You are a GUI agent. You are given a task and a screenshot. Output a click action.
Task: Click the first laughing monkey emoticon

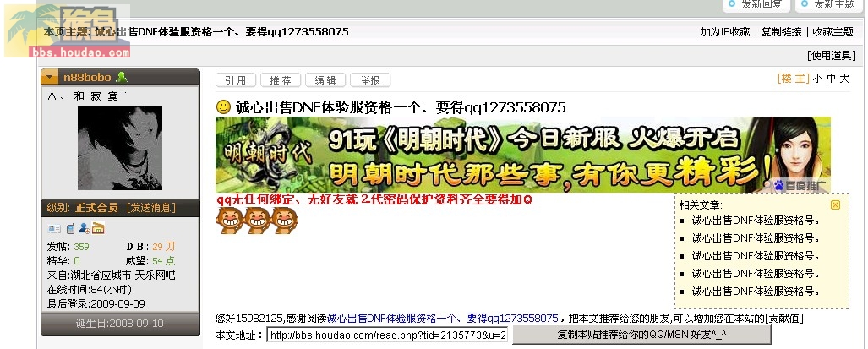pyautogui.click(x=229, y=220)
